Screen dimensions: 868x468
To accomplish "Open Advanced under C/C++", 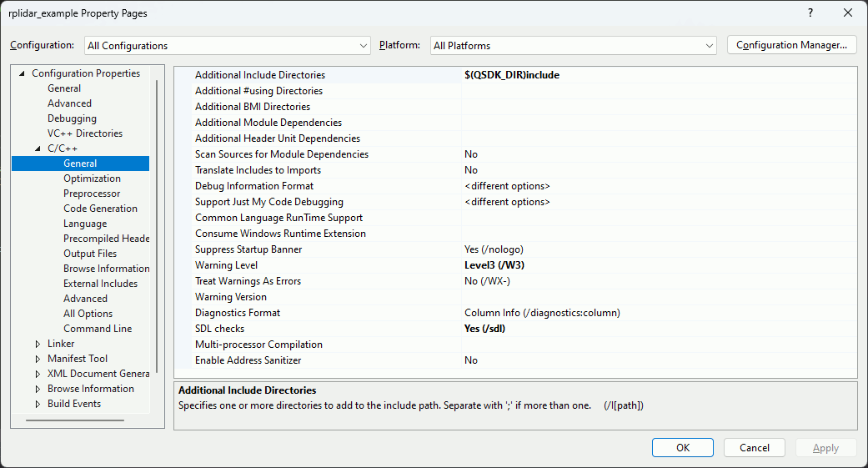I will point(85,298).
